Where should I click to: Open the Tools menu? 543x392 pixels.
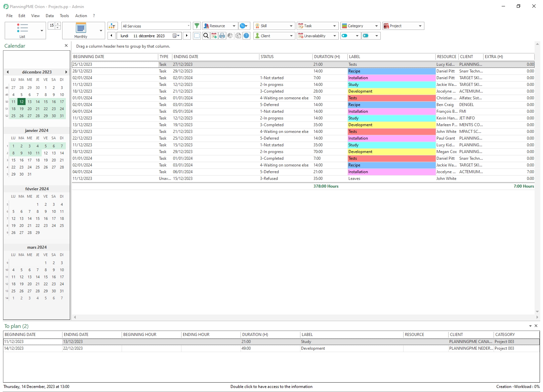point(64,16)
